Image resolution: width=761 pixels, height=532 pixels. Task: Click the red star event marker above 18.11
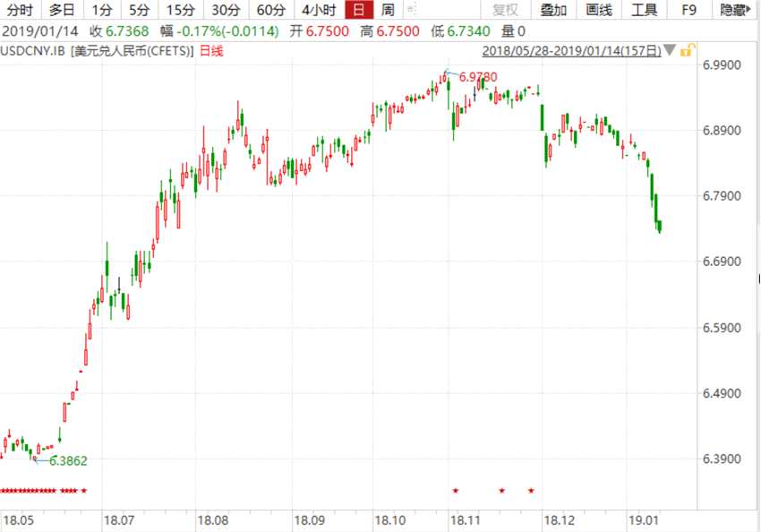pos(455,491)
